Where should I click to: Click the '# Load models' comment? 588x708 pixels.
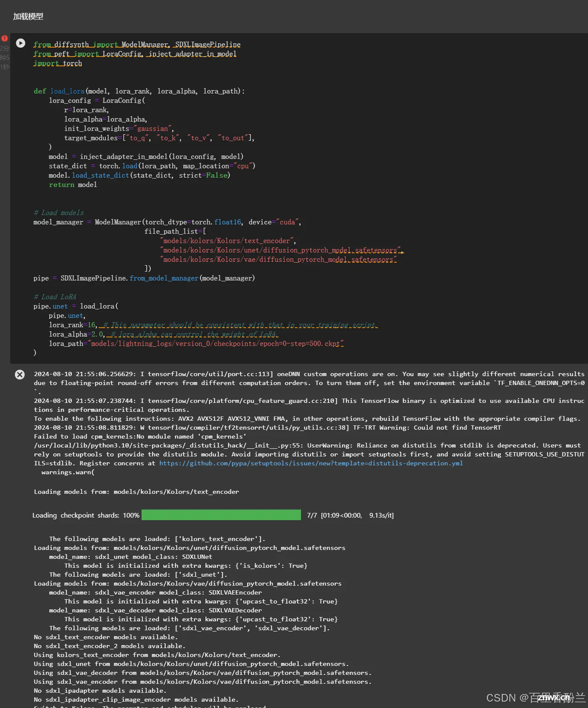(59, 213)
